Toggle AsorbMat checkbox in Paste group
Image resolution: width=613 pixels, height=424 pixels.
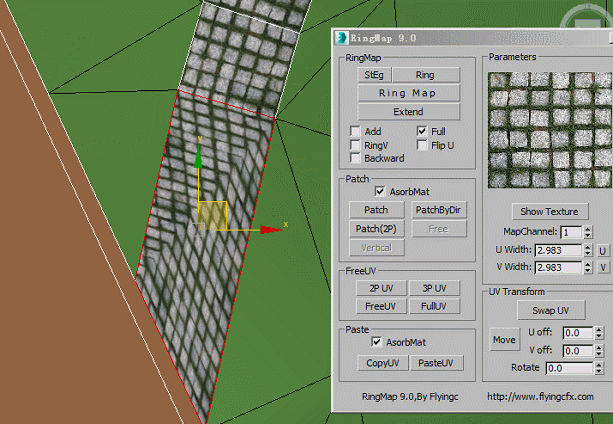click(376, 342)
